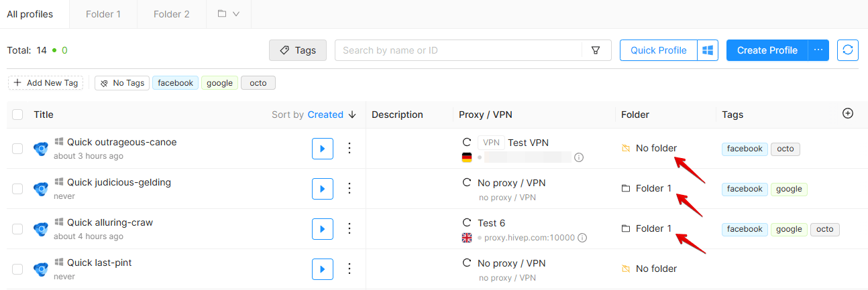Open filter funnel icon in search bar
This screenshot has height=290, width=868.
pos(596,50)
